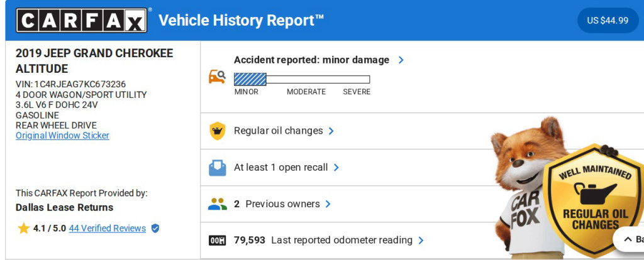Click the Back to top caret button
The height and width of the screenshot is (260, 644).
(x=629, y=239)
